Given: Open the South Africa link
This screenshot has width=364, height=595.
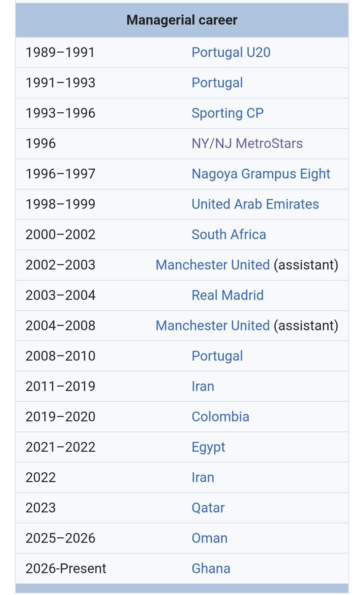Looking at the screenshot, I should pos(229,235).
